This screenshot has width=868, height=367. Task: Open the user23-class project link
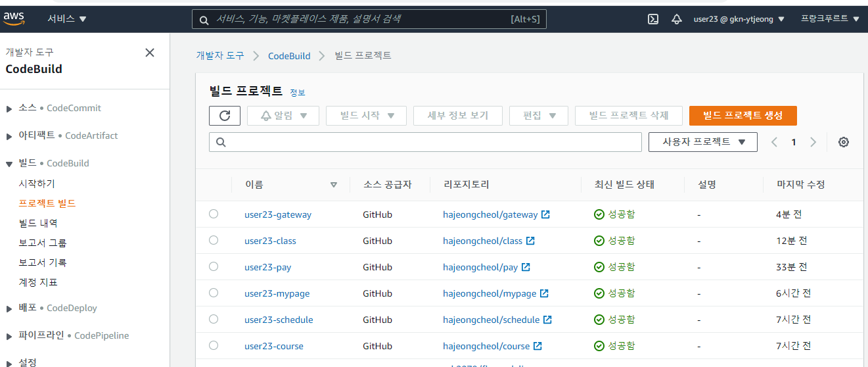270,241
